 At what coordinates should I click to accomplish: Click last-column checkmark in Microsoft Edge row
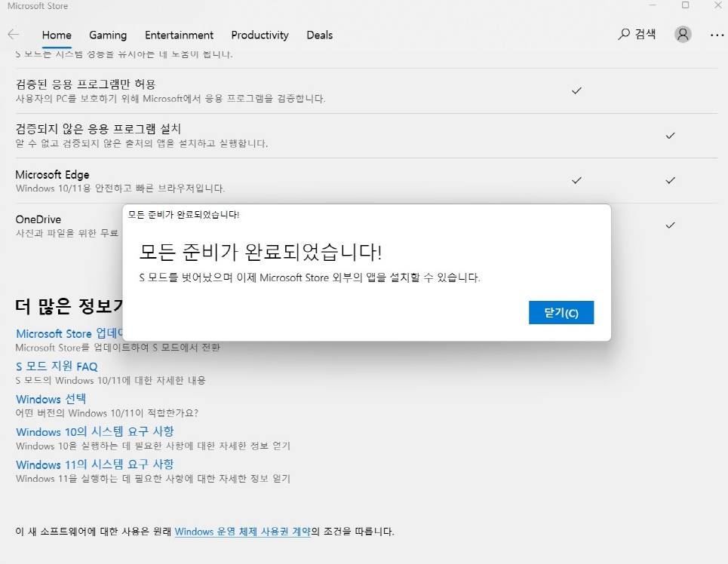pyautogui.click(x=671, y=180)
